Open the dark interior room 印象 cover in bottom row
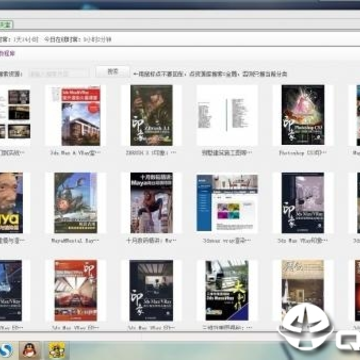This screenshot has width=360, height=360. [151, 290]
